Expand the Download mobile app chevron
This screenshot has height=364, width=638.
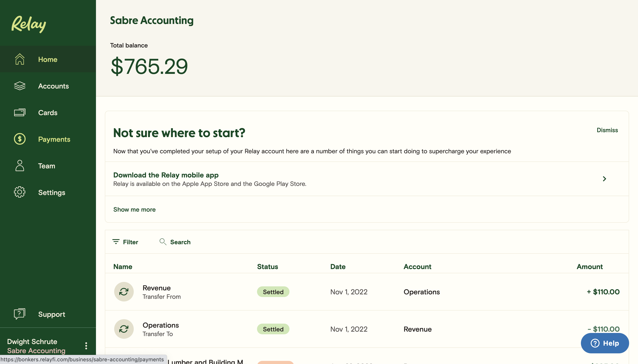tap(604, 179)
